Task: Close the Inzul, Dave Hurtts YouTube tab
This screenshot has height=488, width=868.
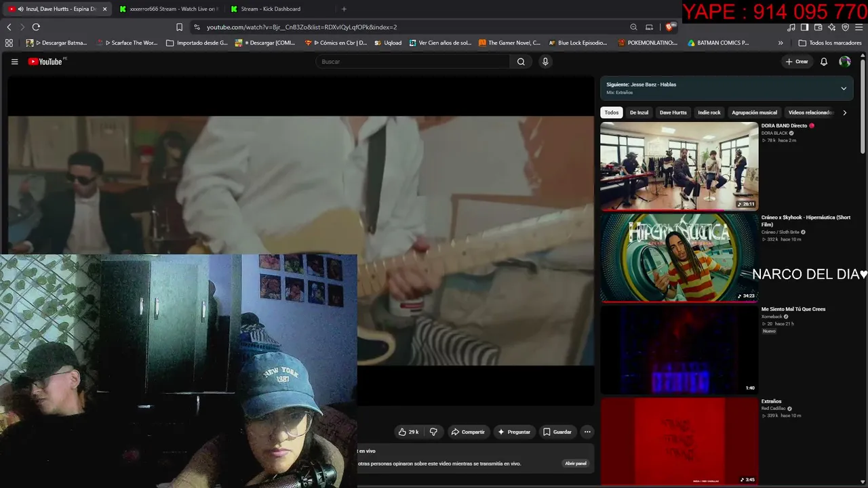Action: (105, 9)
